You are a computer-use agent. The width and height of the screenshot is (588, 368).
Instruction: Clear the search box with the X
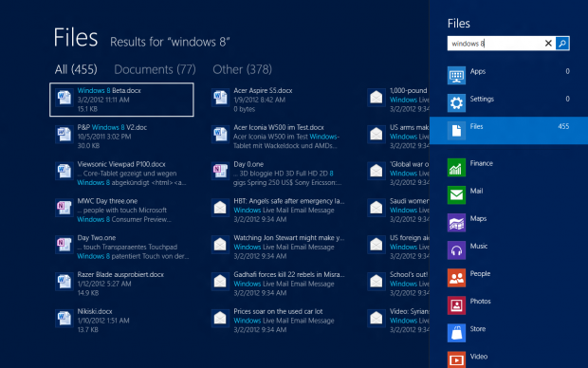tap(548, 44)
